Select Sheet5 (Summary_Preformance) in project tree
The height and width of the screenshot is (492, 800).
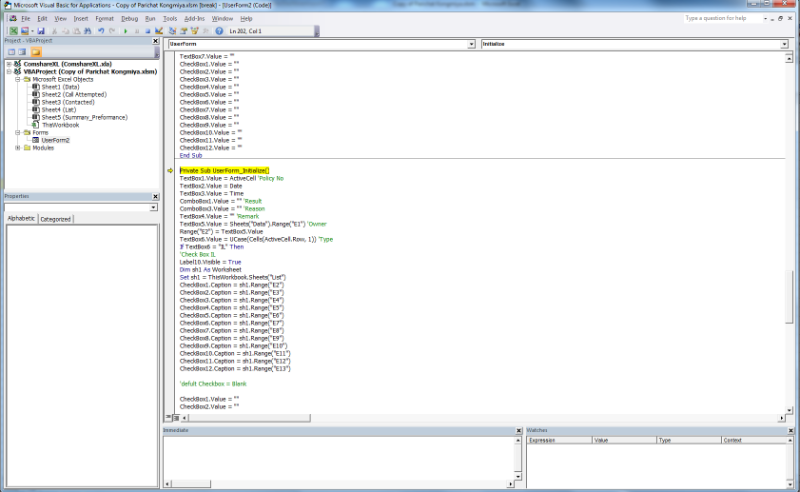coord(84,117)
